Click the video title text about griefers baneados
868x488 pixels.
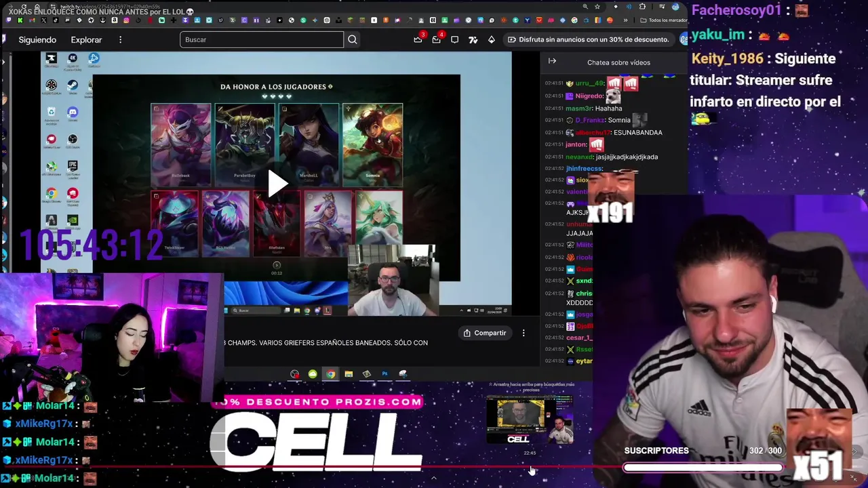pos(325,343)
